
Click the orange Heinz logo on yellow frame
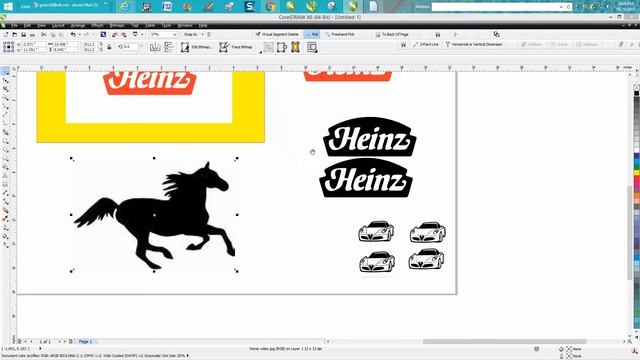click(x=149, y=83)
